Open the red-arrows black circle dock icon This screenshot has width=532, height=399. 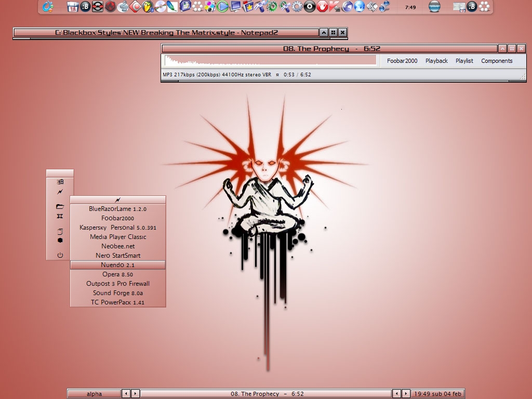(x=97, y=6)
